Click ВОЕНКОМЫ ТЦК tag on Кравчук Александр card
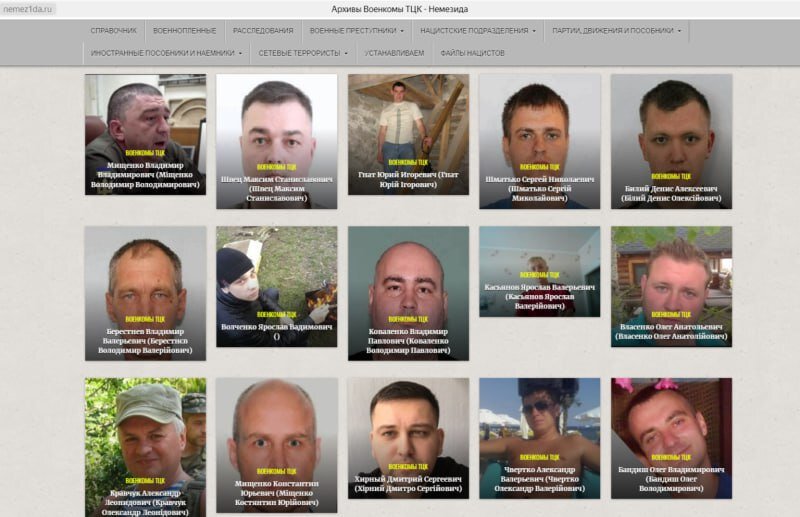Viewport: 800px width, 517px height. 145,481
